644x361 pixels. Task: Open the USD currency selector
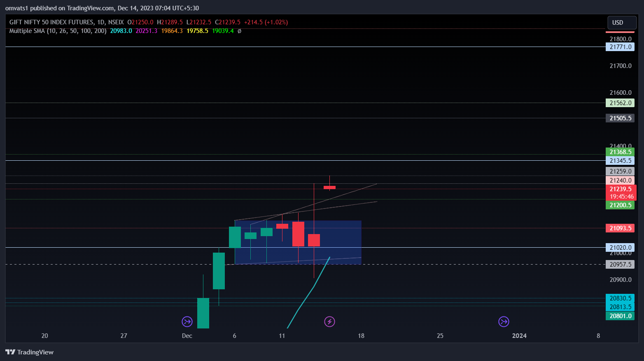click(622, 23)
